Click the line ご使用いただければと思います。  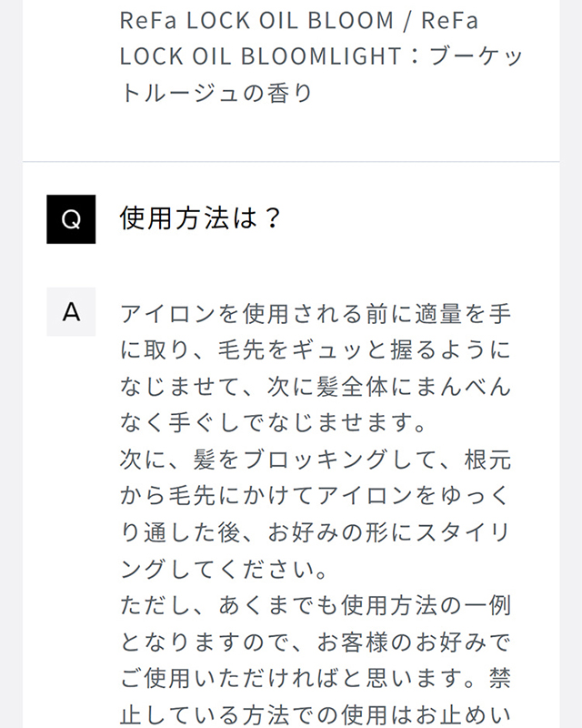click(x=291, y=678)
